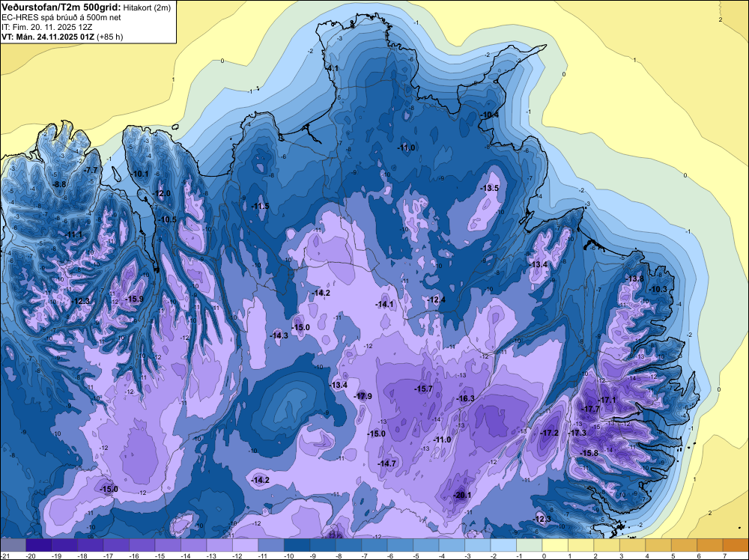Select the pale green swatch above -1
The width and height of the screenshot is (749, 560).
point(528,545)
